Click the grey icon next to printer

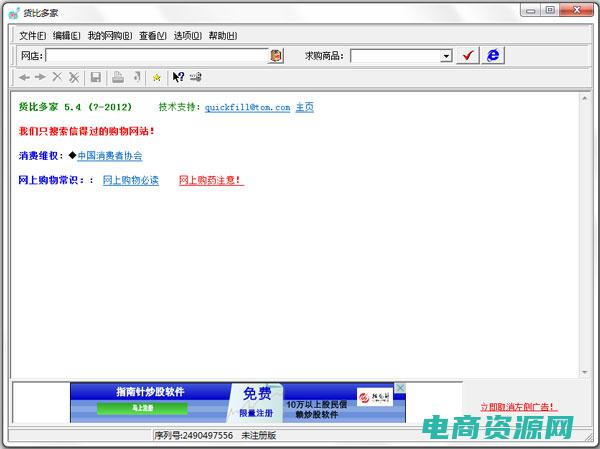click(x=137, y=77)
